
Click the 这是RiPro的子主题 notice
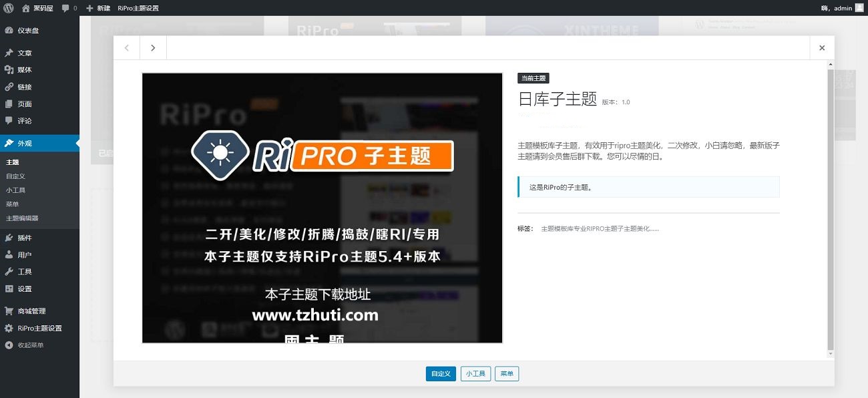(x=648, y=187)
